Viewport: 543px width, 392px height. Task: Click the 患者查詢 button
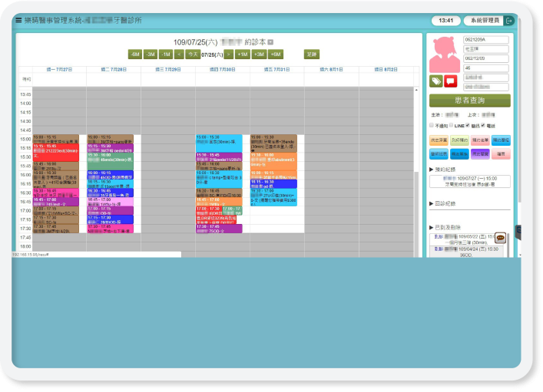click(x=469, y=100)
